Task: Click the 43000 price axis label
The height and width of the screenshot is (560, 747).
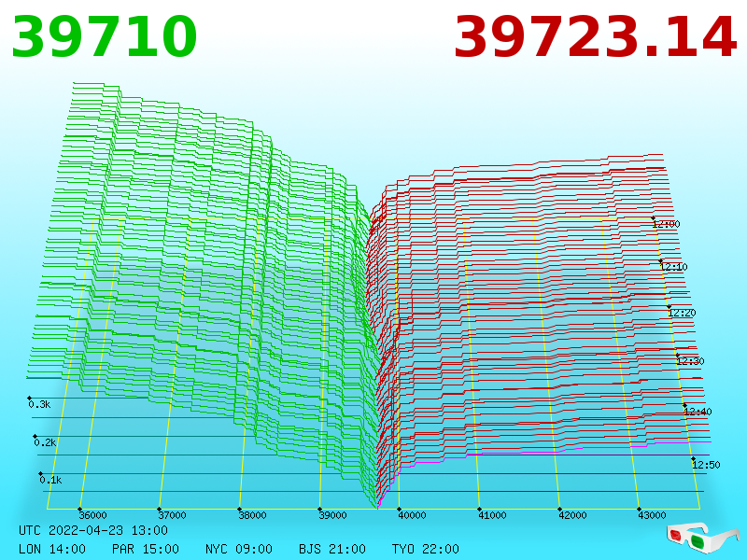Action: [652, 515]
